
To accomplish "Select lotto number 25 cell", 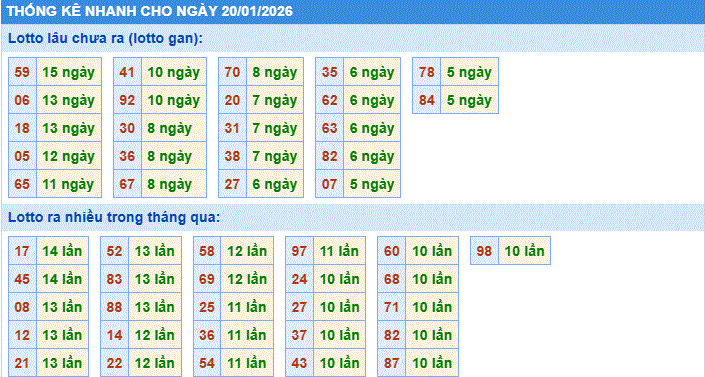I will pyautogui.click(x=207, y=307).
